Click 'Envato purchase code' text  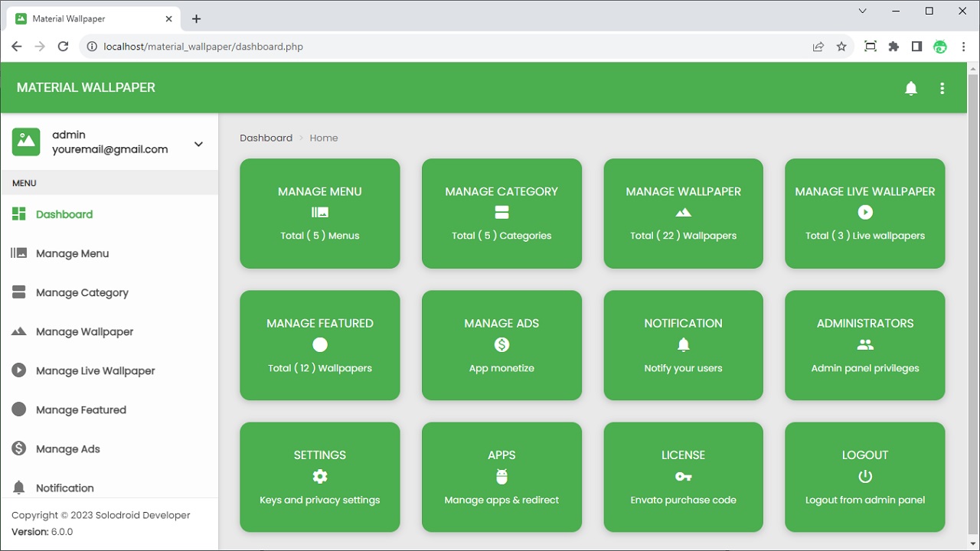coord(683,500)
